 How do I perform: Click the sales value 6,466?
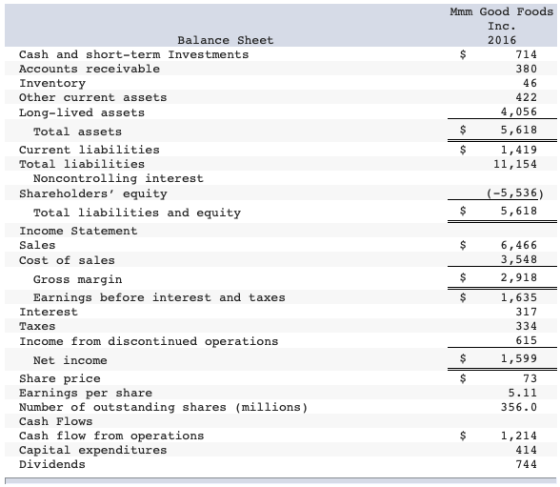519,245
